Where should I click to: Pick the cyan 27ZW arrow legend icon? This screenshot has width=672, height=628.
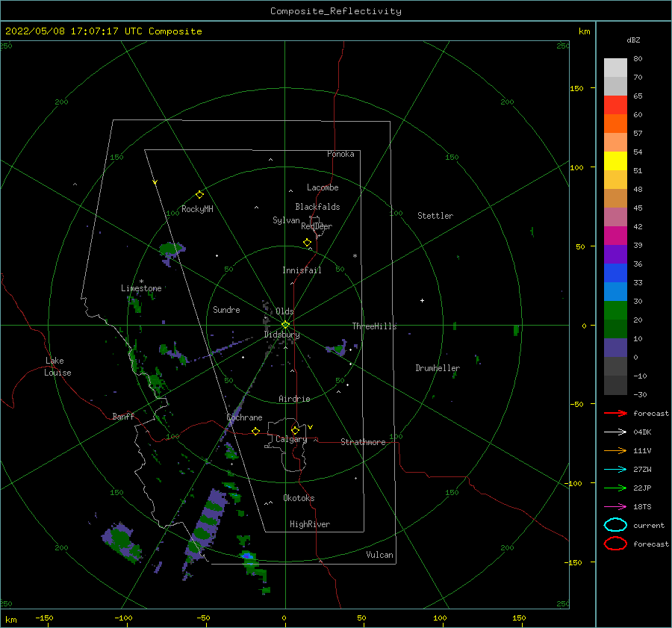pos(615,470)
